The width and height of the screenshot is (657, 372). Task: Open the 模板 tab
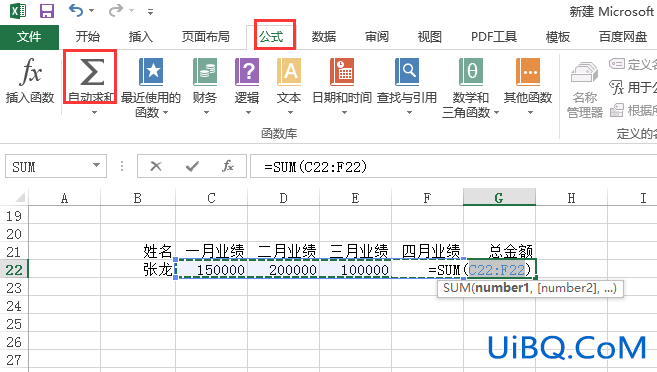coord(558,37)
